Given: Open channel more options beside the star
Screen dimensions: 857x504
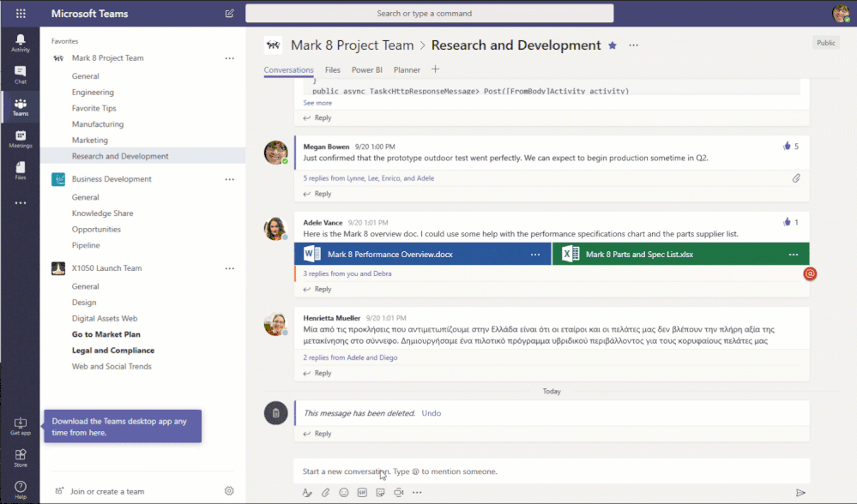Looking at the screenshot, I should tap(633, 45).
